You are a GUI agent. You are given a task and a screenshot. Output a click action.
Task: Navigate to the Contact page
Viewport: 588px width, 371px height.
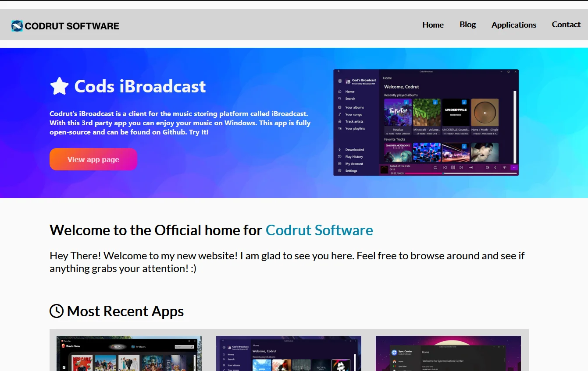click(x=566, y=25)
